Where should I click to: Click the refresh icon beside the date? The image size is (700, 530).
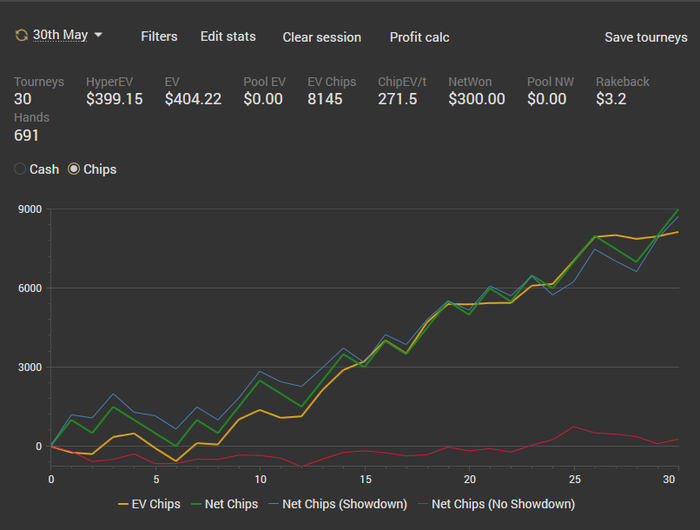coord(21,35)
